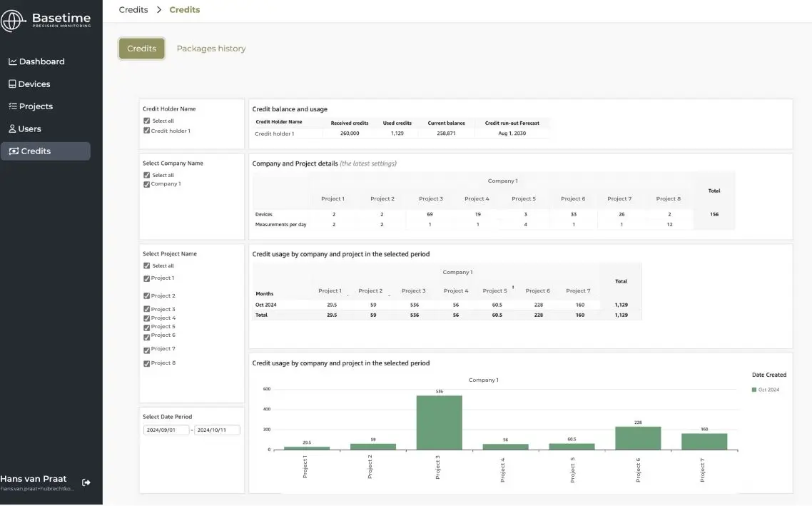Image resolution: width=812 pixels, height=506 pixels.
Task: Click the end date field 2024/10/11
Action: click(218, 430)
